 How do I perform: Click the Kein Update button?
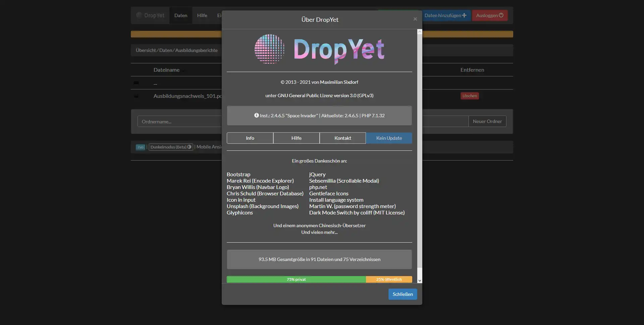tap(389, 138)
